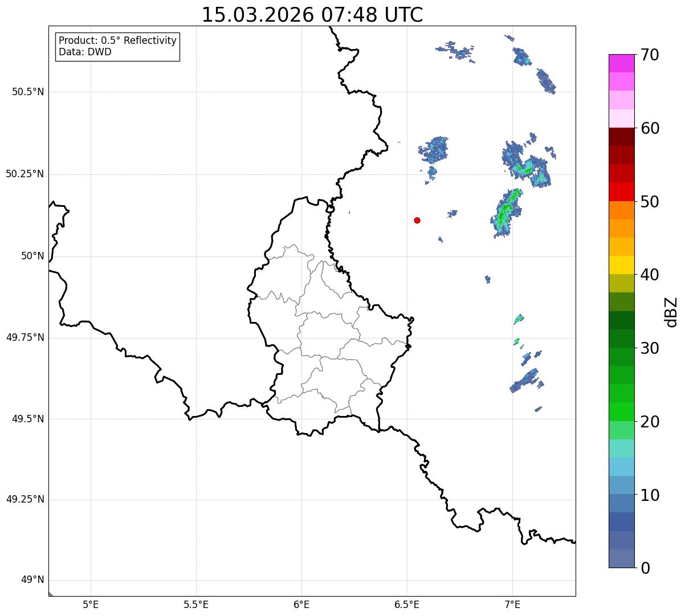Click the colorbar tick label 30
The width and height of the screenshot is (685, 616).
(x=650, y=348)
